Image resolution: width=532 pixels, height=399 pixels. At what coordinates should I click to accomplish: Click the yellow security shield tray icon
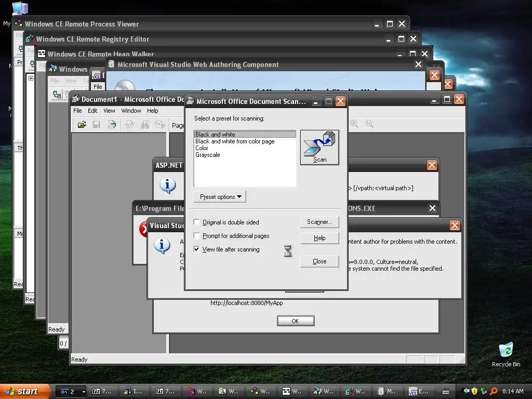tap(474, 391)
